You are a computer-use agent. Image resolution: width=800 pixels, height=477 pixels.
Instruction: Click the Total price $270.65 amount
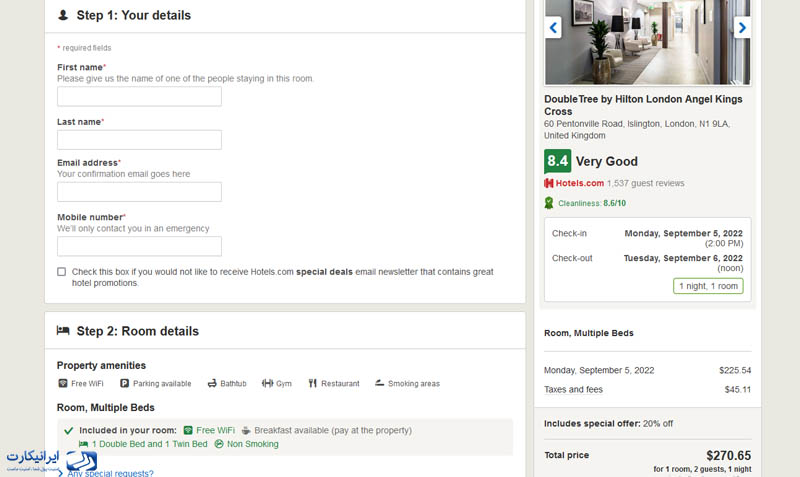point(729,456)
